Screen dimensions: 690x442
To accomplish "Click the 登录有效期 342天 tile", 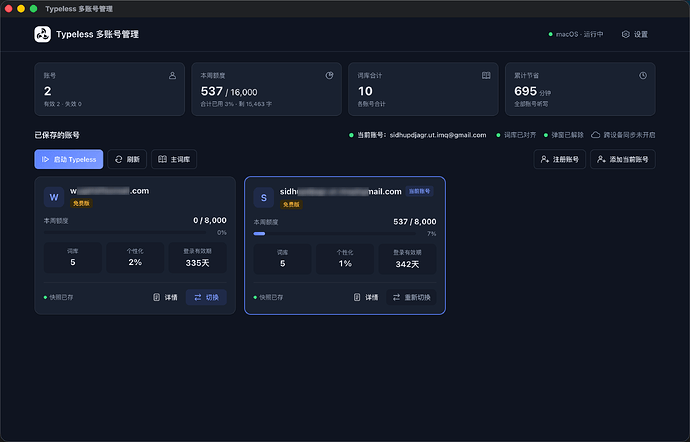I will pos(407,259).
